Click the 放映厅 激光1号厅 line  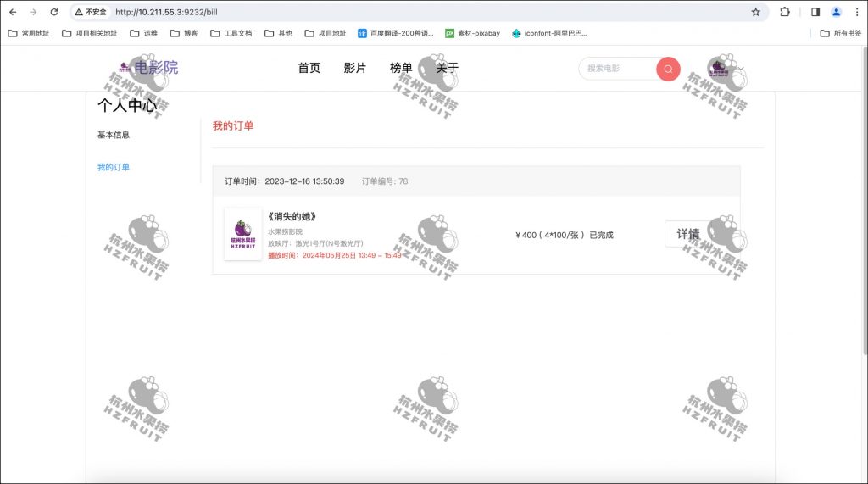[315, 243]
